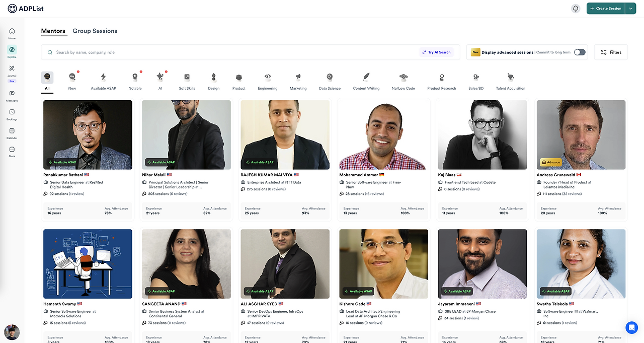The image size is (644, 343).
Task: Switch to the Mentors tab
Action: (x=53, y=31)
